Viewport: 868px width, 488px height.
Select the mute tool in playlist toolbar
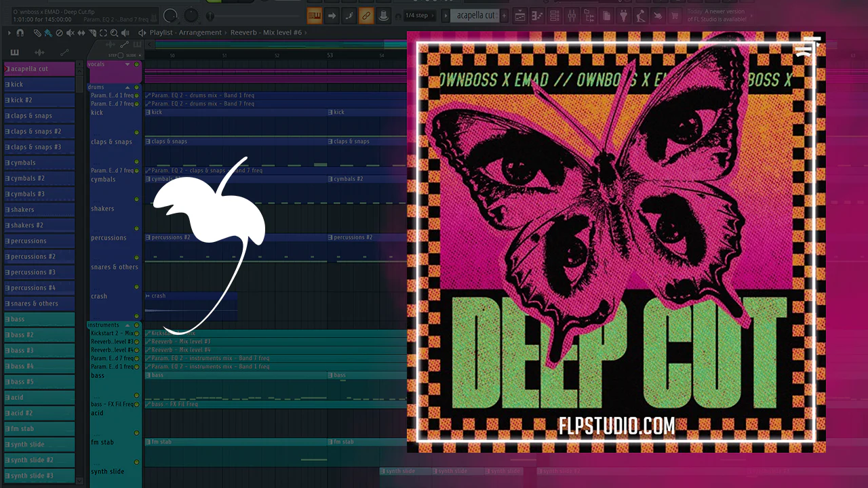click(x=71, y=33)
